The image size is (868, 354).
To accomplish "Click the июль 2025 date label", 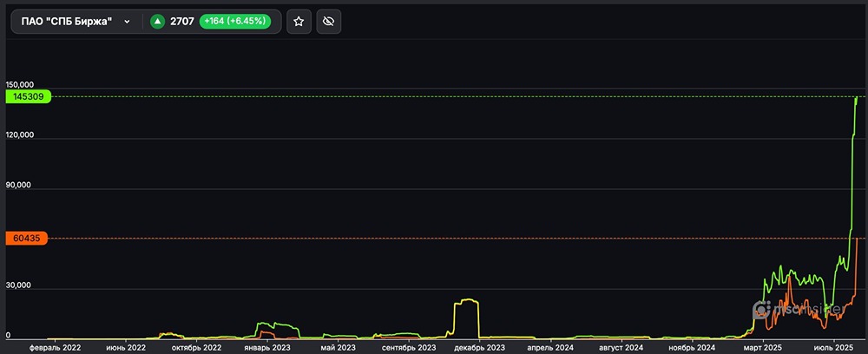I will pyautogui.click(x=833, y=347).
